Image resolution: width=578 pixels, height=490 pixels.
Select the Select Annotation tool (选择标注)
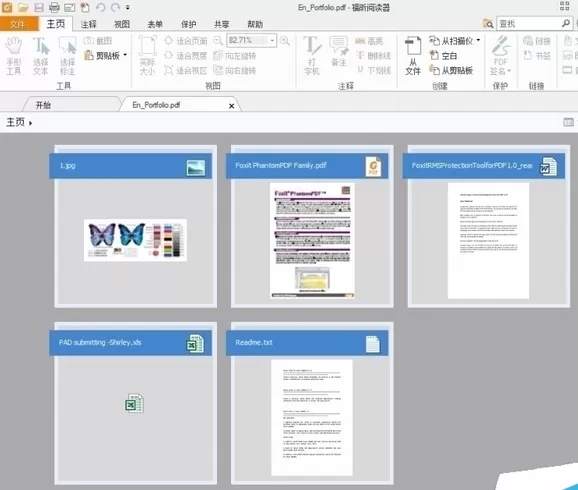tap(67, 56)
